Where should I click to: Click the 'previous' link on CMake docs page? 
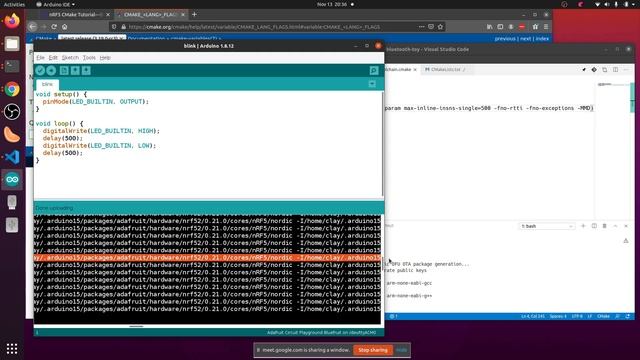coord(505,39)
